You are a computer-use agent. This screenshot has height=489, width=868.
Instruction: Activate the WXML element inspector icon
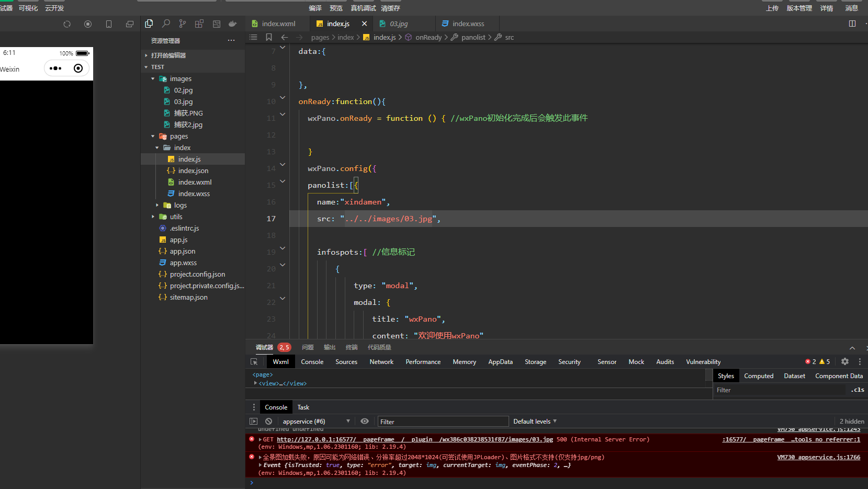coord(254,362)
